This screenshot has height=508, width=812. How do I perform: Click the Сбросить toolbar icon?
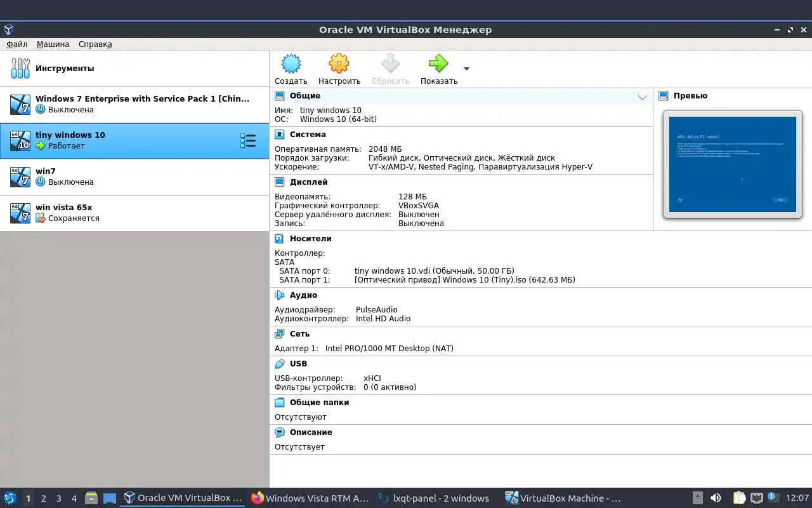(390, 63)
